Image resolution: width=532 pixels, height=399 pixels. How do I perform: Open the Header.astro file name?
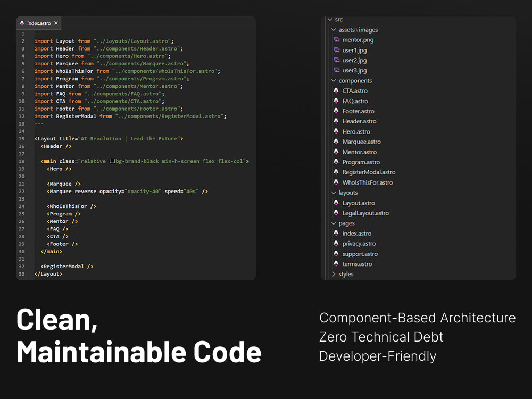[359, 121]
